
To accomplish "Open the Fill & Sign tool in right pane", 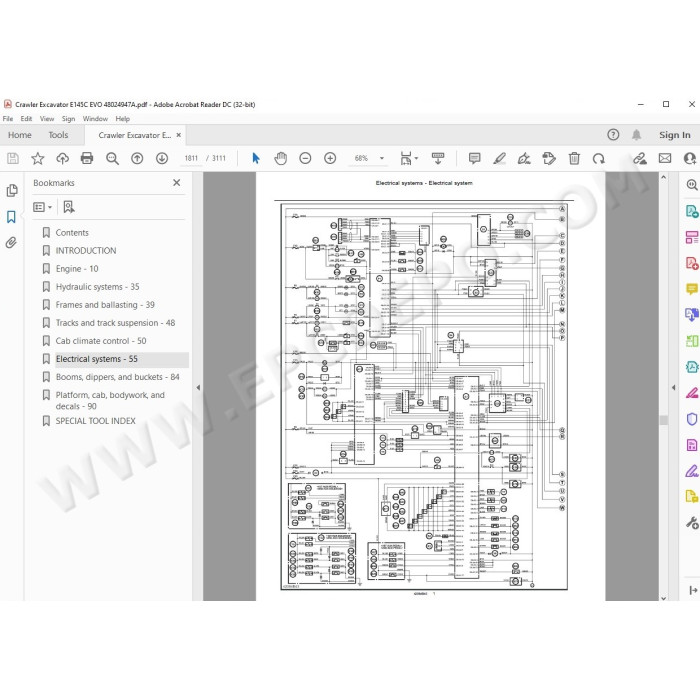I will (692, 471).
